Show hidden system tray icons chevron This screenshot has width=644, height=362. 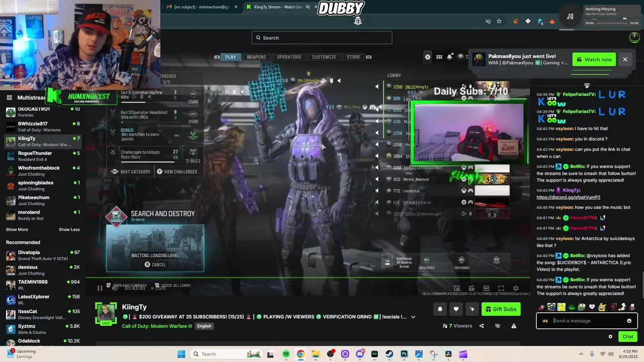(x=581, y=354)
